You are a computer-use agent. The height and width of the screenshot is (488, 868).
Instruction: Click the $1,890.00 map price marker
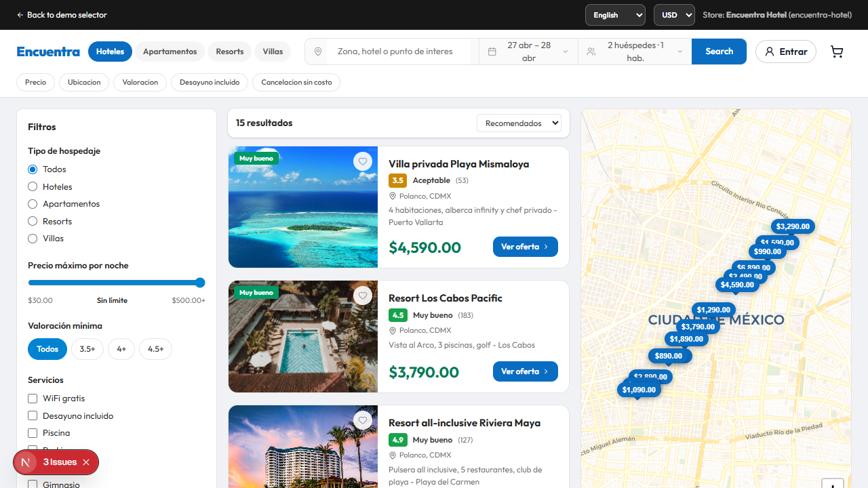pos(686,339)
